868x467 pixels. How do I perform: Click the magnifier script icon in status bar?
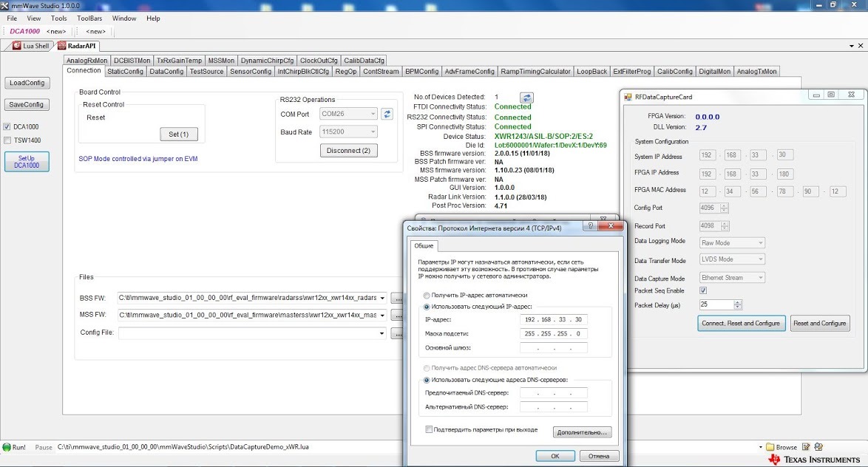[818, 447]
